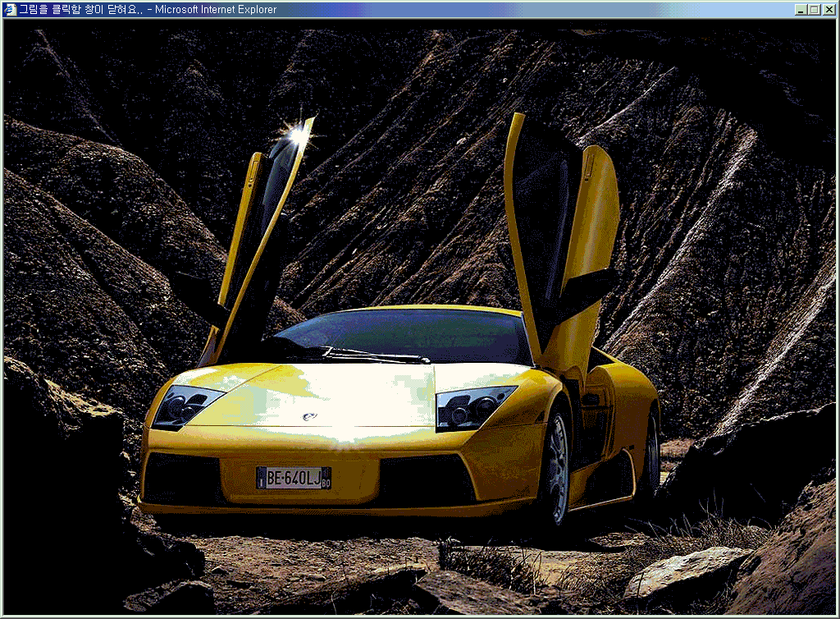Maximize the Internet Explorer window

click(815, 10)
